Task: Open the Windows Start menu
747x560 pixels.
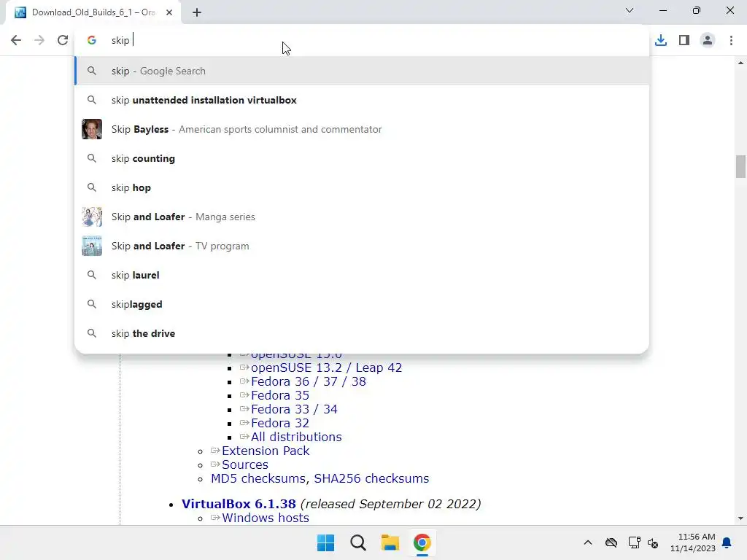Action: pyautogui.click(x=326, y=542)
